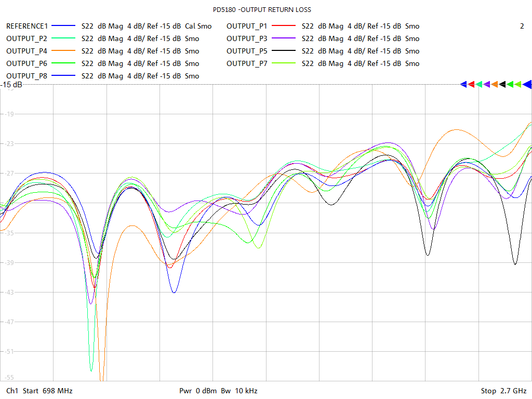The width and height of the screenshot is (532, 399).
Task: Click OUTPUT_P8 'S22 dB Mag' format text
Action: click(x=102, y=76)
